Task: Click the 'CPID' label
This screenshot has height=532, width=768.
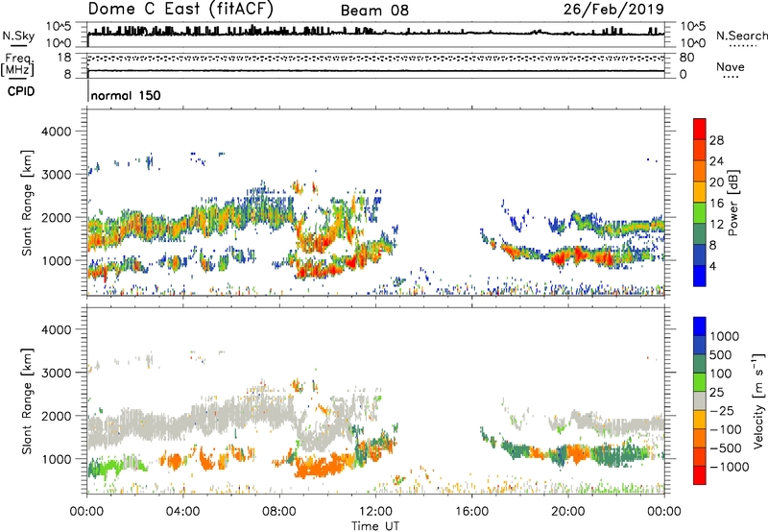Action: coord(21,91)
